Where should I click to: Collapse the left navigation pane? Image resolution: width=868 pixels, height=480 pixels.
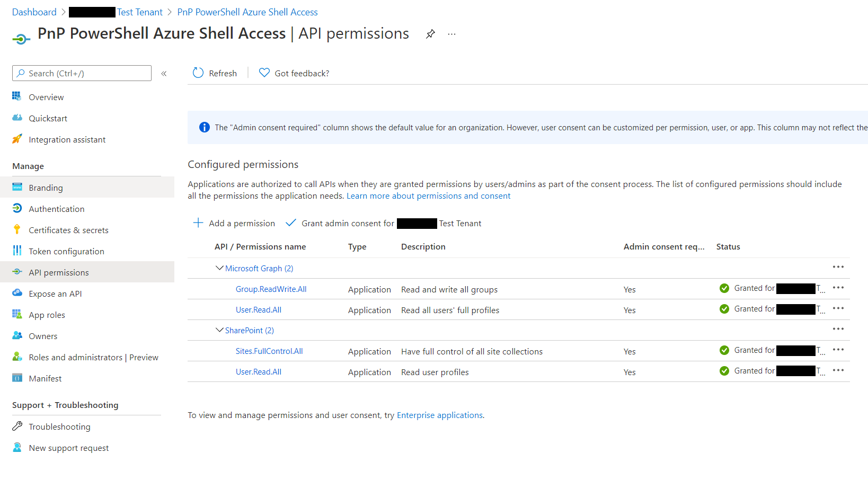coord(164,74)
